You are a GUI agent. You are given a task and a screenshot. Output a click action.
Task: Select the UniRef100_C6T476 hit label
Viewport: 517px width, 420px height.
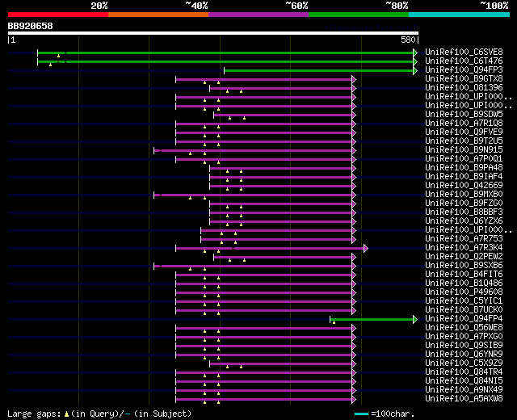tap(464, 61)
